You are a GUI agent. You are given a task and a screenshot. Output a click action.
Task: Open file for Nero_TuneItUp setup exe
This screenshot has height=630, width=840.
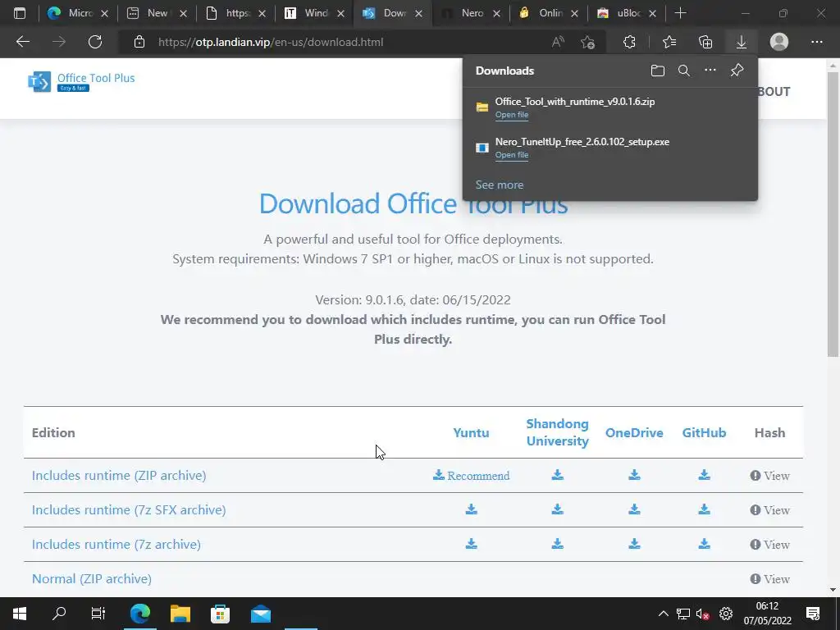click(512, 155)
